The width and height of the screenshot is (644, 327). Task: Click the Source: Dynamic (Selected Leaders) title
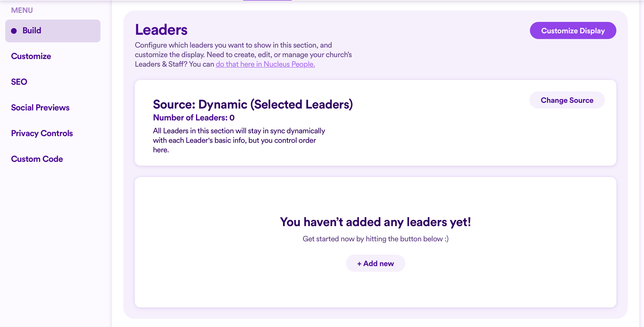(253, 104)
